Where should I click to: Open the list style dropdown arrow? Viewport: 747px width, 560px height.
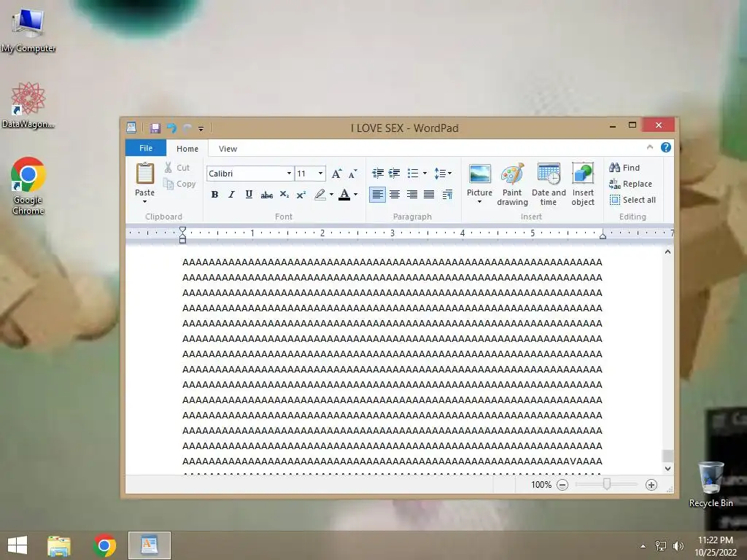[x=425, y=174]
